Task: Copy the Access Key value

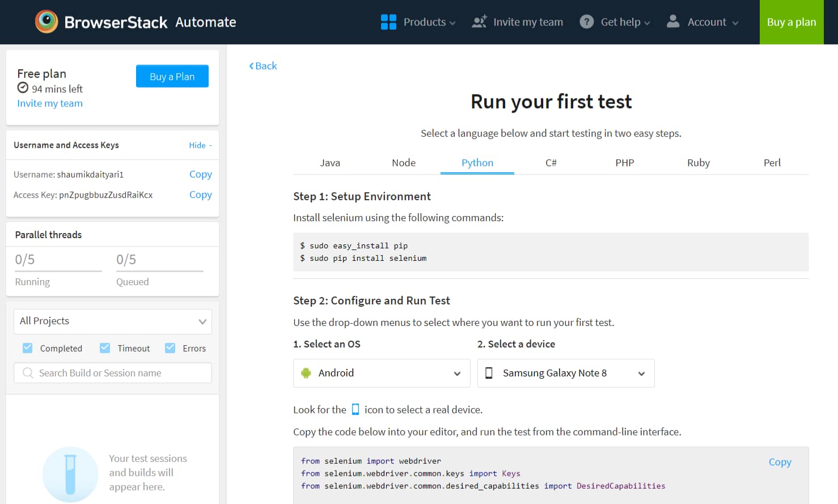Action: 200,194
